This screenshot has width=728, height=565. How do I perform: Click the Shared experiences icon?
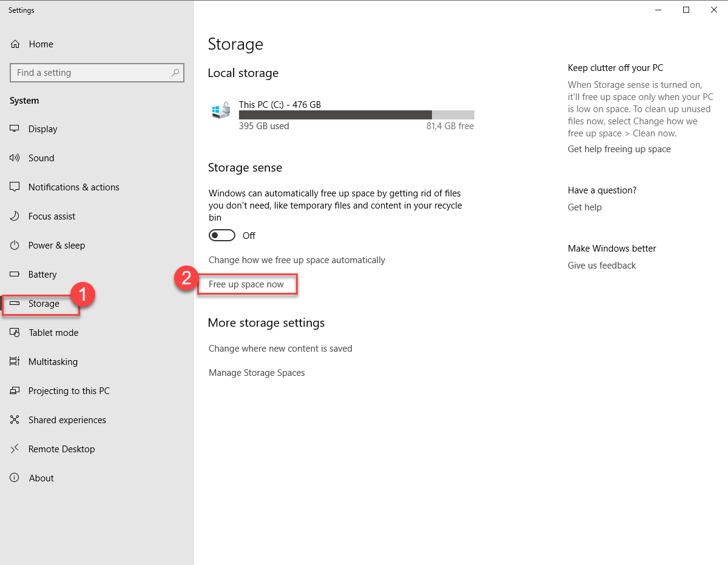tap(15, 420)
